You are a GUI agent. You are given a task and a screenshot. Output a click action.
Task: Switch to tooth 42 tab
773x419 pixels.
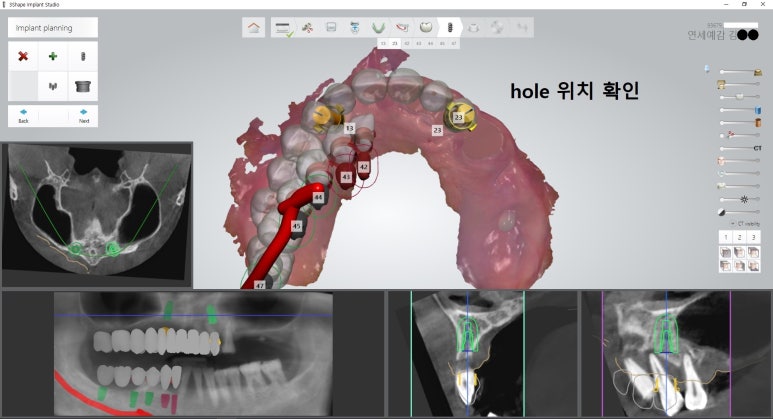click(x=407, y=43)
